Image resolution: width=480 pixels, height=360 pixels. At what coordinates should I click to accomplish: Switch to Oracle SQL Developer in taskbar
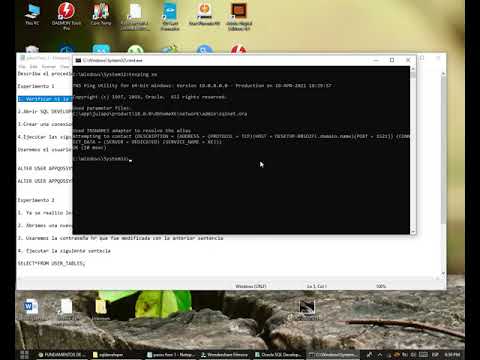tap(278, 355)
